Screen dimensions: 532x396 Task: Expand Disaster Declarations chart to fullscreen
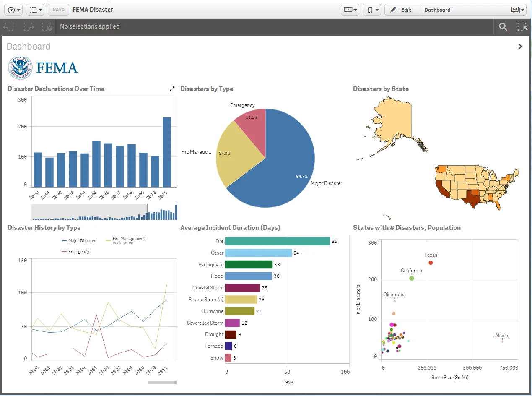click(172, 89)
